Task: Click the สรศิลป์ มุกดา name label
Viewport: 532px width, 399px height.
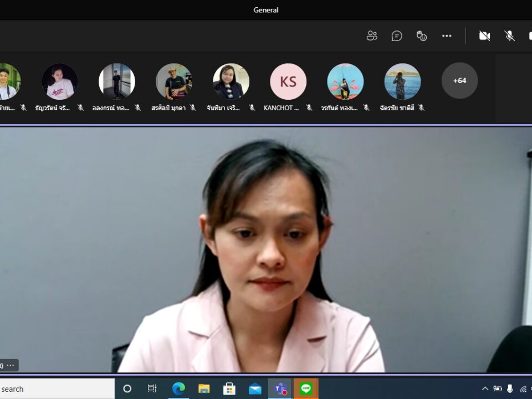Action: [x=168, y=108]
